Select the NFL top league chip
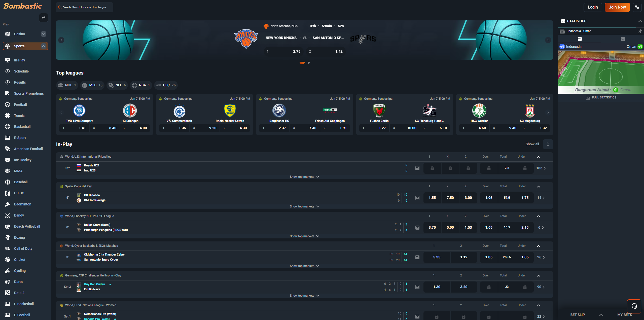The image size is (644, 320). pyautogui.click(x=117, y=85)
